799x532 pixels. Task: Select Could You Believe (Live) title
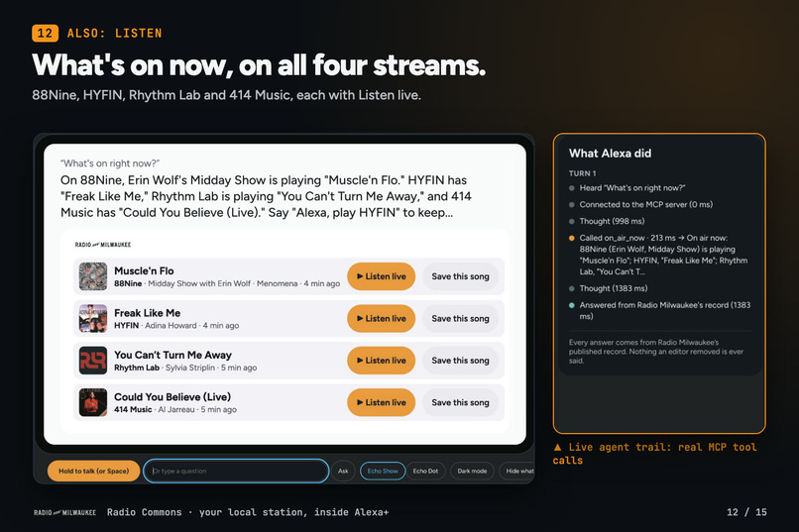click(x=172, y=396)
